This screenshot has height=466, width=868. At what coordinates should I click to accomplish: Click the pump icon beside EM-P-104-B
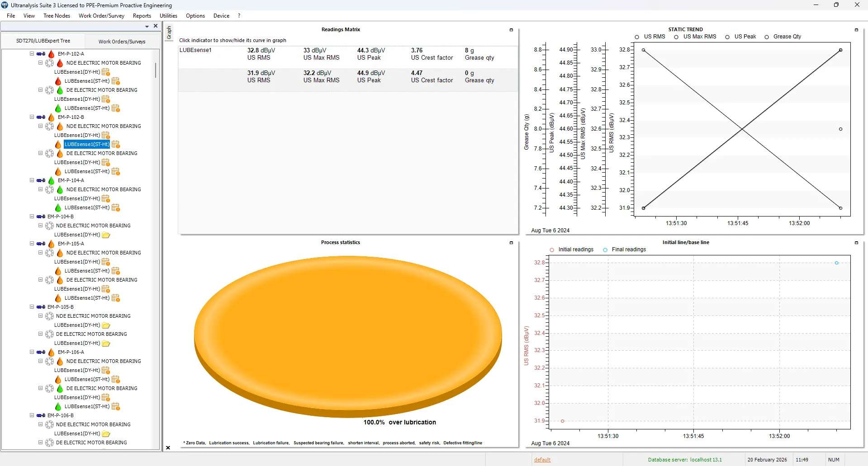click(41, 217)
